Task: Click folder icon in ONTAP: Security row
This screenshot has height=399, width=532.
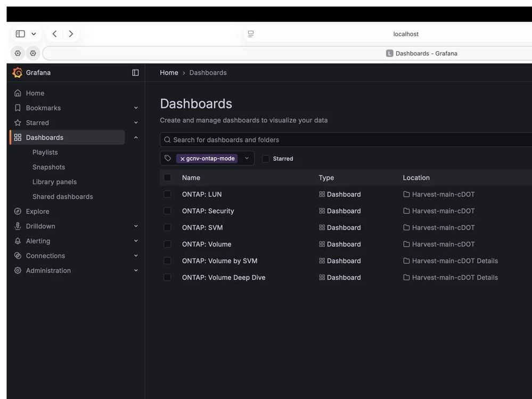Action: [406, 211]
